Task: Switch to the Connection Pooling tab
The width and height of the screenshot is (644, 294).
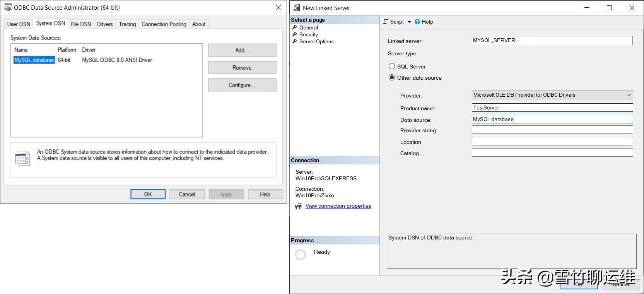Action: 164,24
